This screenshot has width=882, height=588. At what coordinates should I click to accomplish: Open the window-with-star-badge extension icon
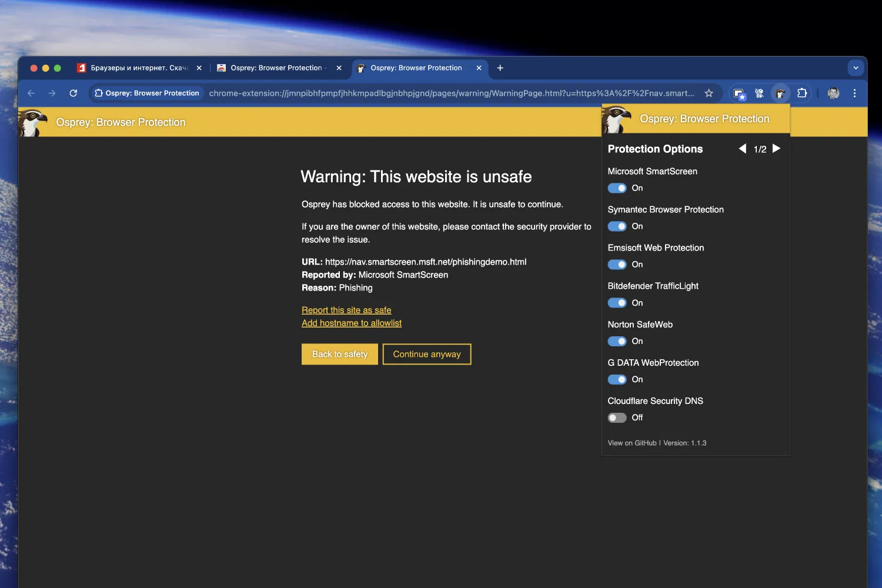point(739,93)
